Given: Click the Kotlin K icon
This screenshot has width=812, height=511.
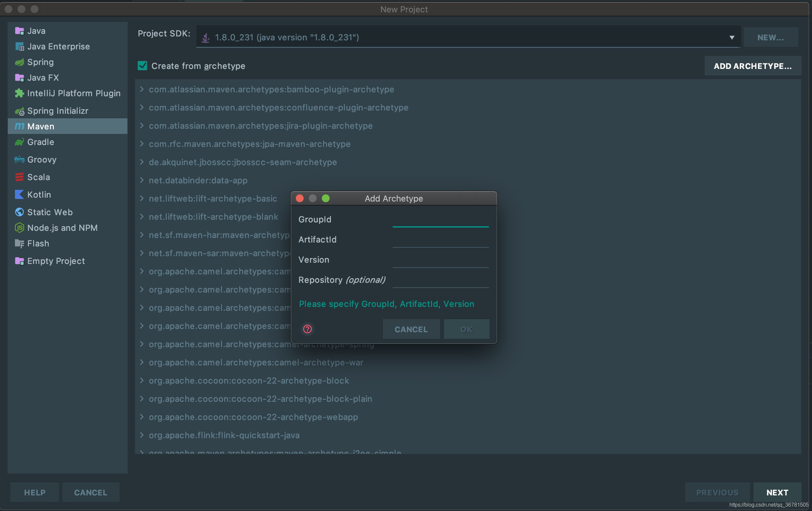Looking at the screenshot, I should (20, 195).
